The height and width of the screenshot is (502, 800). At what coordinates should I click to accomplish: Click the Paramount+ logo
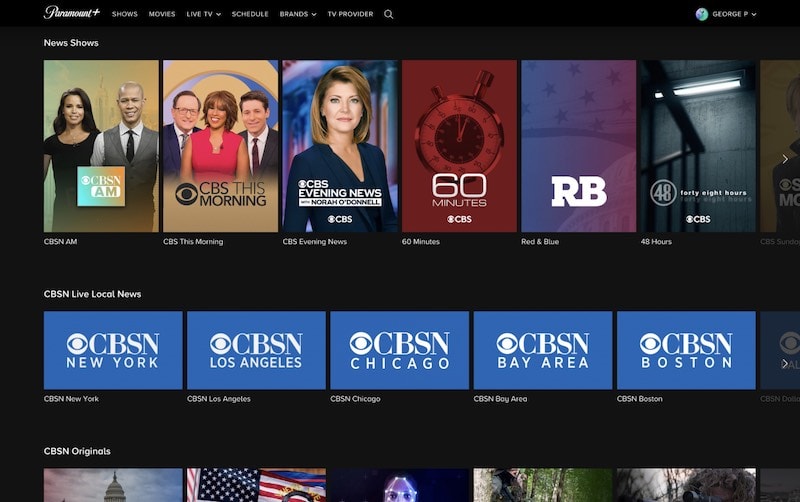(x=71, y=14)
